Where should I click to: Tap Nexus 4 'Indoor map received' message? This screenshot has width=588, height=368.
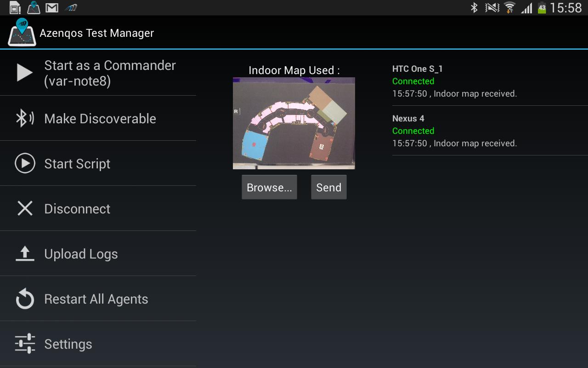coord(454,143)
